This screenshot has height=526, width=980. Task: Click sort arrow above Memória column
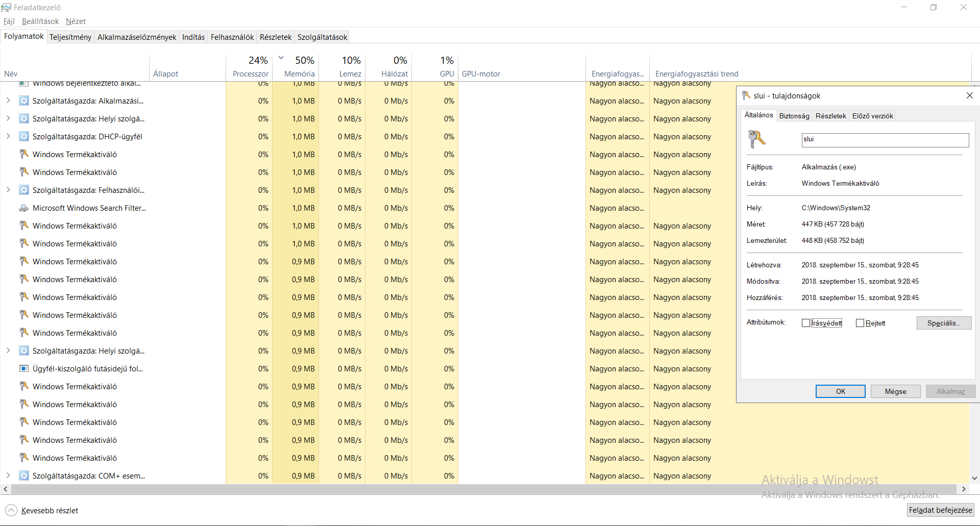tap(281, 58)
